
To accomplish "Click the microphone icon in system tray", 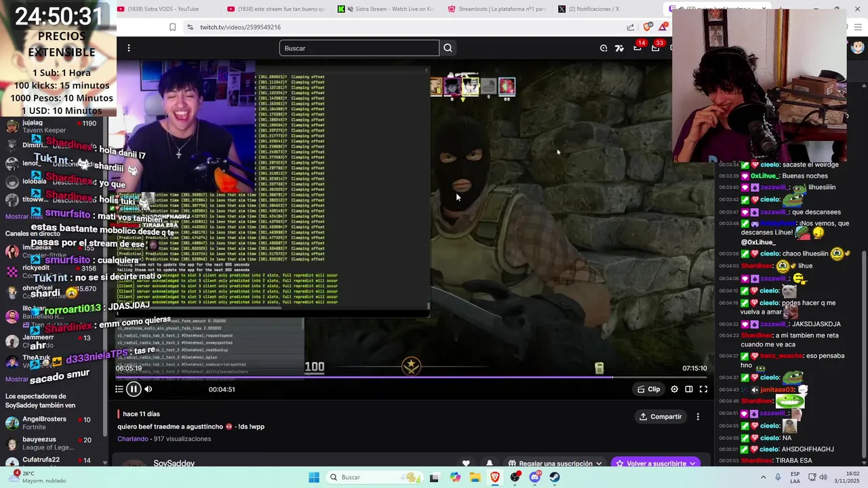I will click(x=778, y=477).
